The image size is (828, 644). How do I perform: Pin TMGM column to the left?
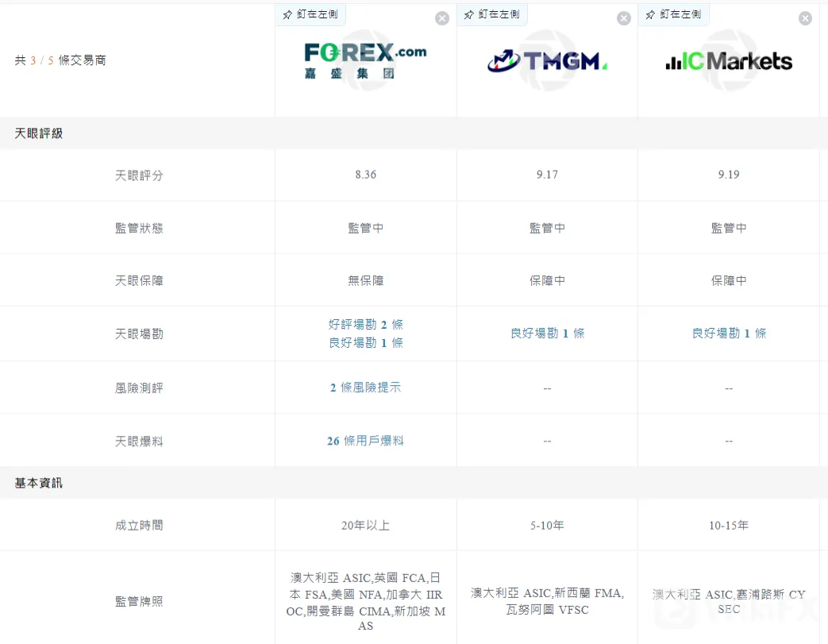[492, 14]
